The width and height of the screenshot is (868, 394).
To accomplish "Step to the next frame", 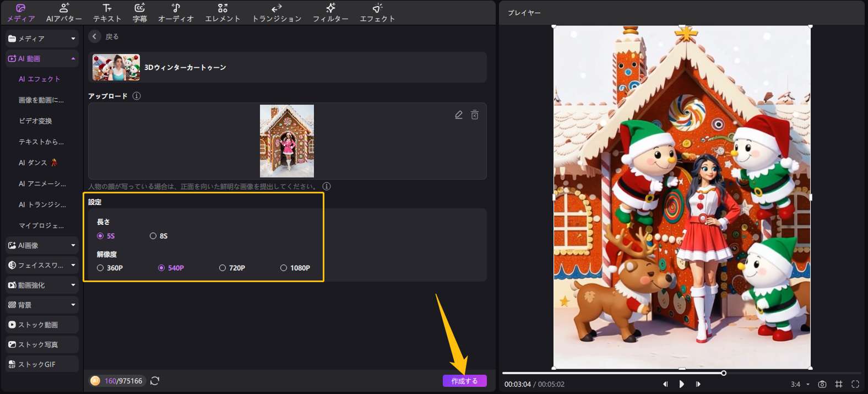I will click(x=698, y=384).
